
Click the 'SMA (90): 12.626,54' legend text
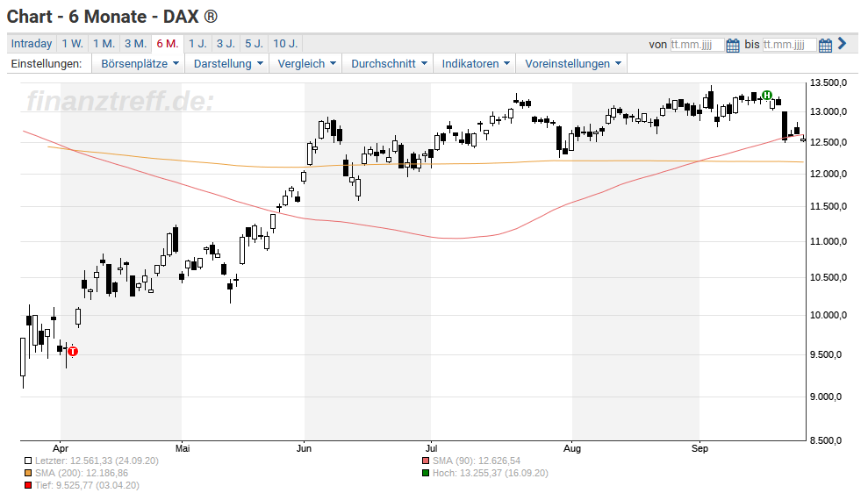click(x=476, y=461)
